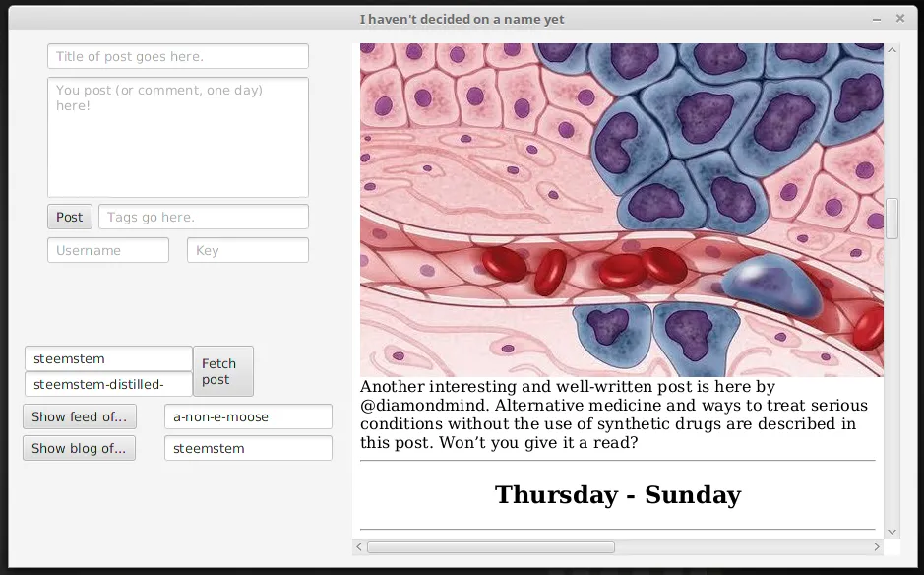The height and width of the screenshot is (575, 924).
Task: Click the 'Title of post goes here.' field
Action: (x=178, y=56)
